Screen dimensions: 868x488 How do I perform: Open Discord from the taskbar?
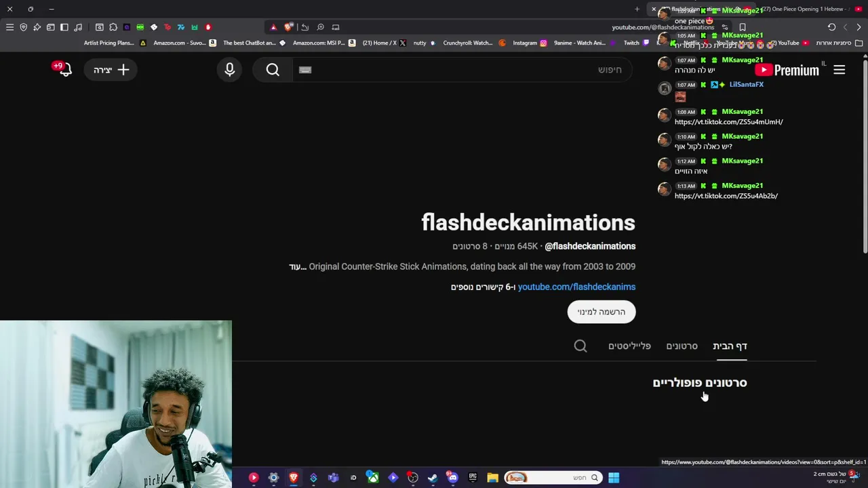tap(453, 478)
